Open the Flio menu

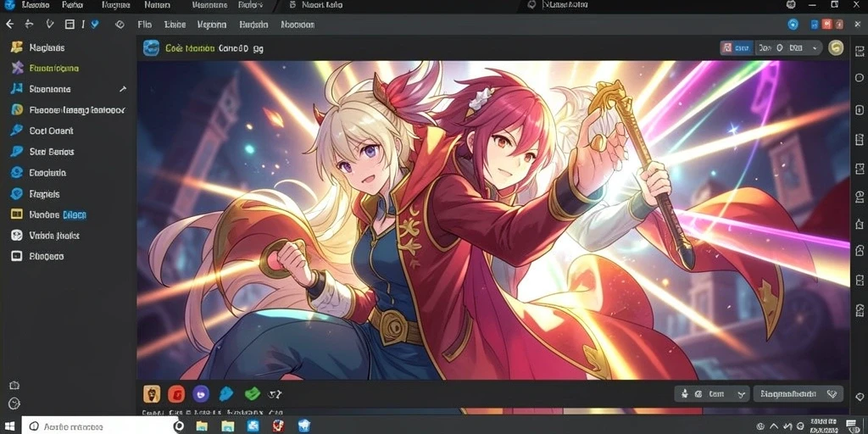click(144, 25)
